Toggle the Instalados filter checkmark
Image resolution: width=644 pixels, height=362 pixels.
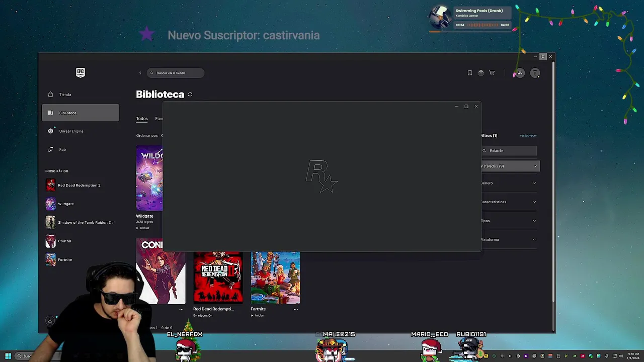[535, 166]
